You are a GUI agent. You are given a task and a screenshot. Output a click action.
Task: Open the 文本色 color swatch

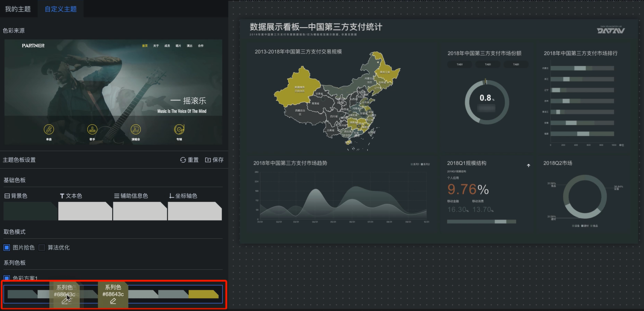(85, 211)
